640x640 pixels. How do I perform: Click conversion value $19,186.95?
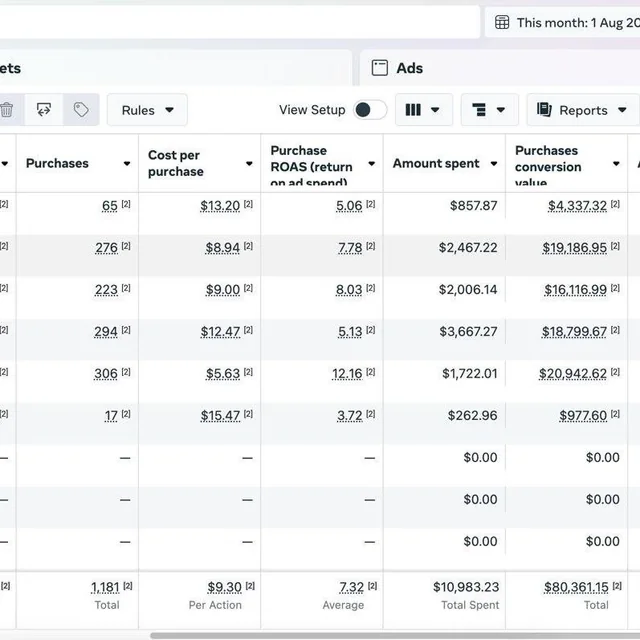click(x=575, y=248)
